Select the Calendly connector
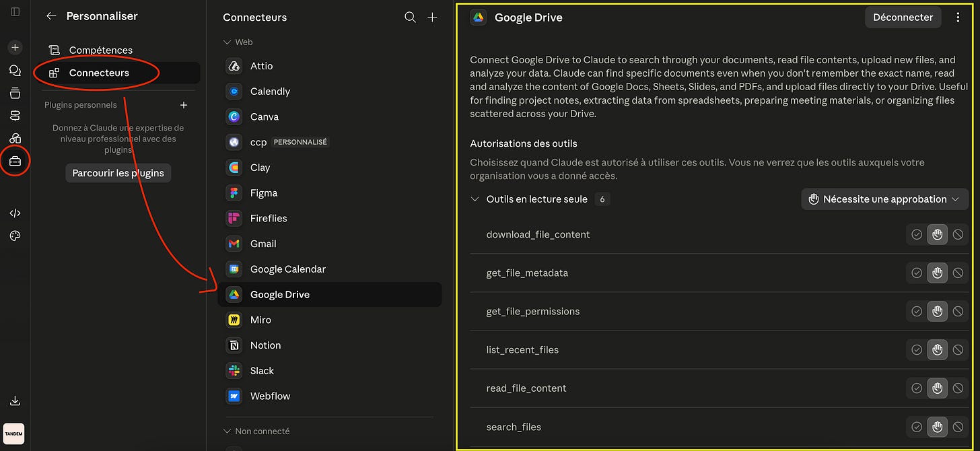The width and height of the screenshot is (980, 451). 330,92
